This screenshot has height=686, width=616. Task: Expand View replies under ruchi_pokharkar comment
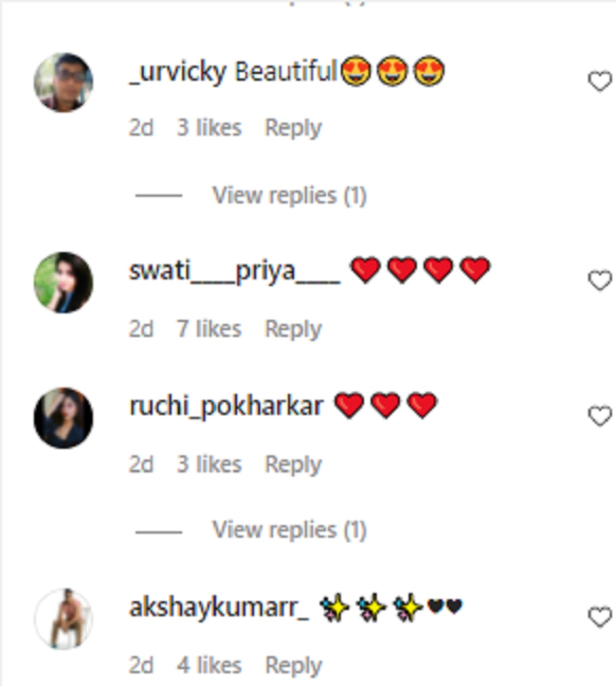click(x=289, y=530)
